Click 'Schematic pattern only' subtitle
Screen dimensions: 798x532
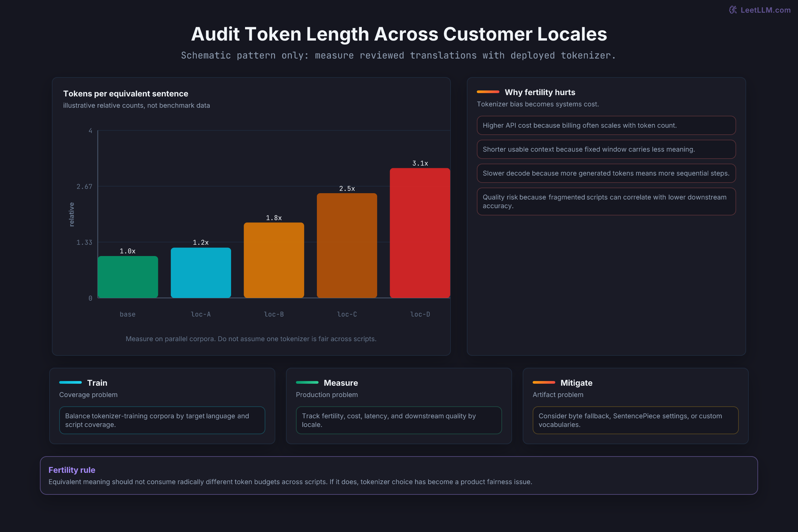point(399,55)
